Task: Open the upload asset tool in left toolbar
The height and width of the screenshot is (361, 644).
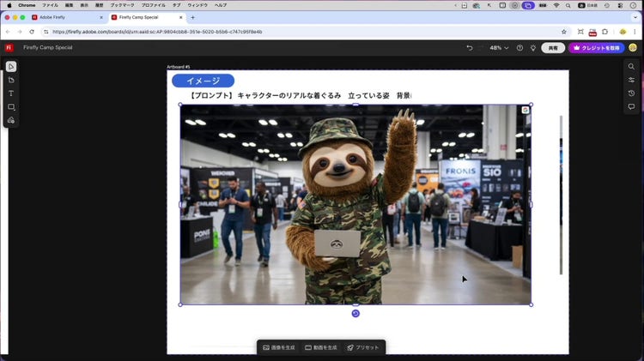Action: [x=11, y=121]
